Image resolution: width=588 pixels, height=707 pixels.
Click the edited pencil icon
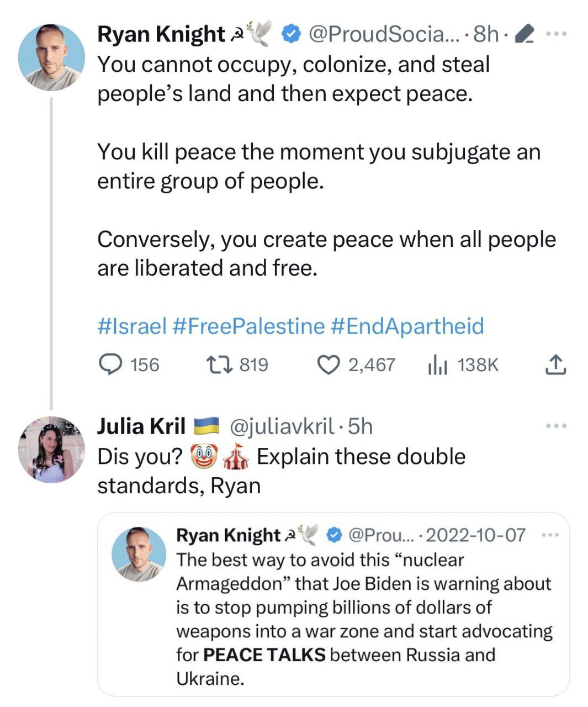[x=523, y=35]
